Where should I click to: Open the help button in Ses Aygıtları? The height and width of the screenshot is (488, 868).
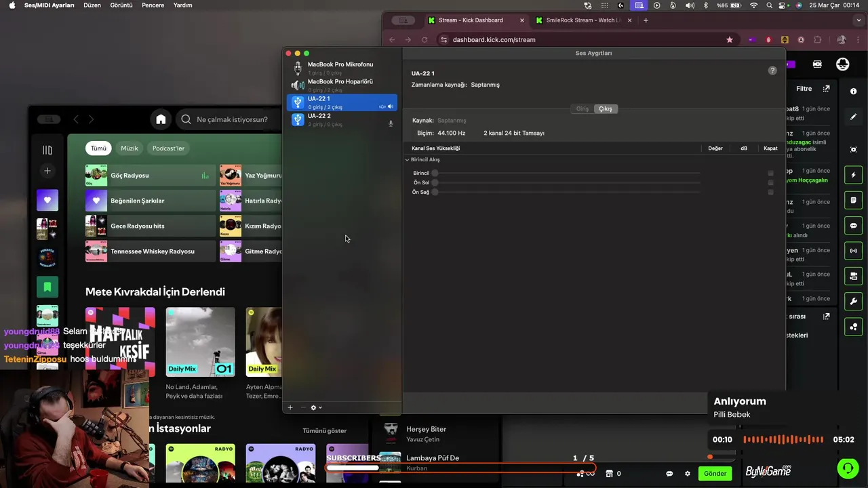(772, 70)
